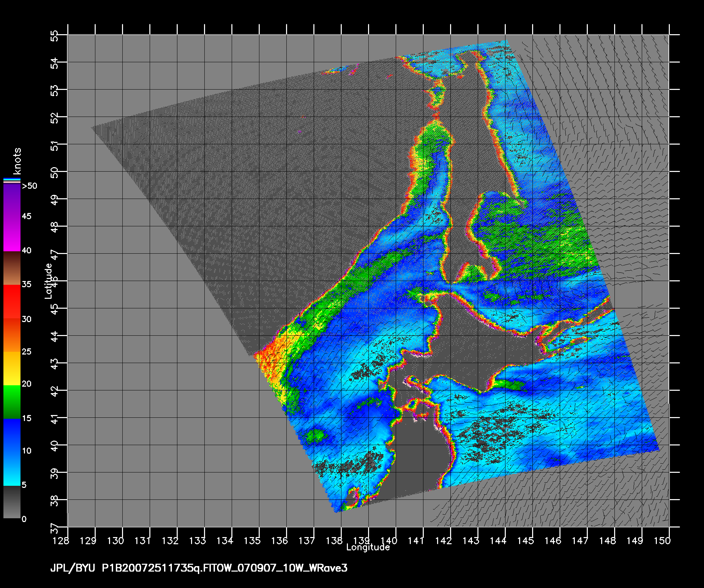Image resolution: width=704 pixels, height=588 pixels.
Task: Click the 'knots' colorbar unit label
Action: point(17,161)
